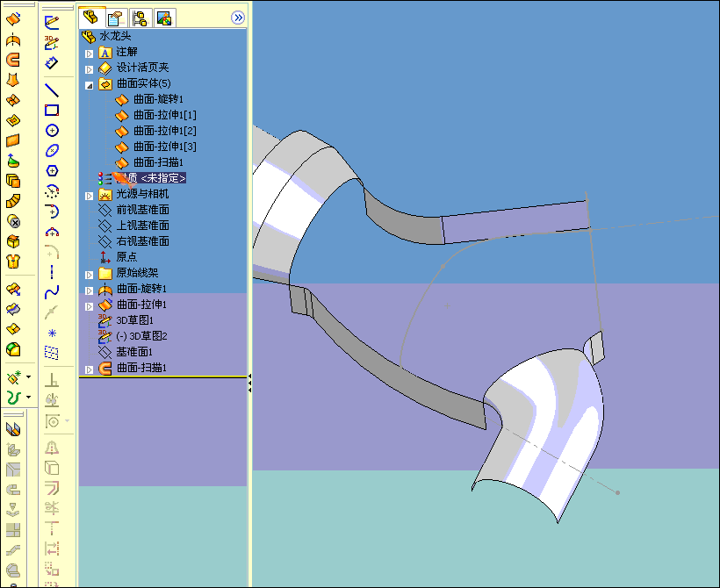The width and height of the screenshot is (720, 588).
Task: Click the double-chevron panel expand button
Action: (238, 18)
